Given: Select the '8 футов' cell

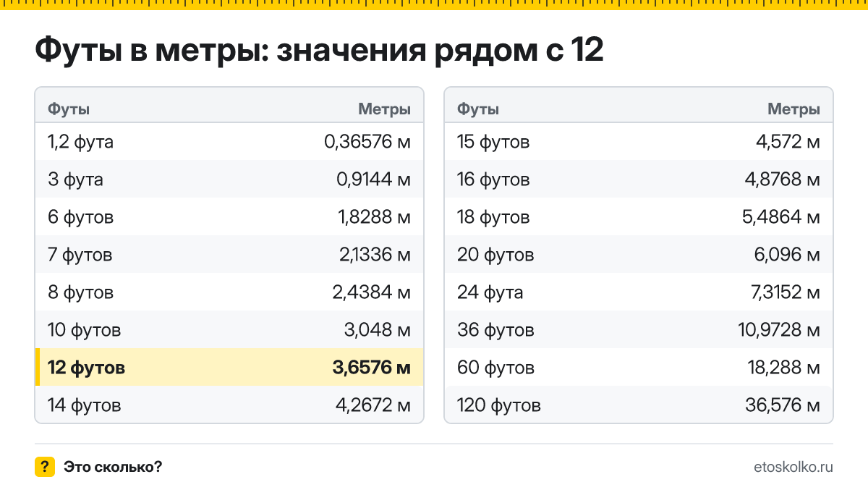Looking at the screenshot, I should (81, 292).
